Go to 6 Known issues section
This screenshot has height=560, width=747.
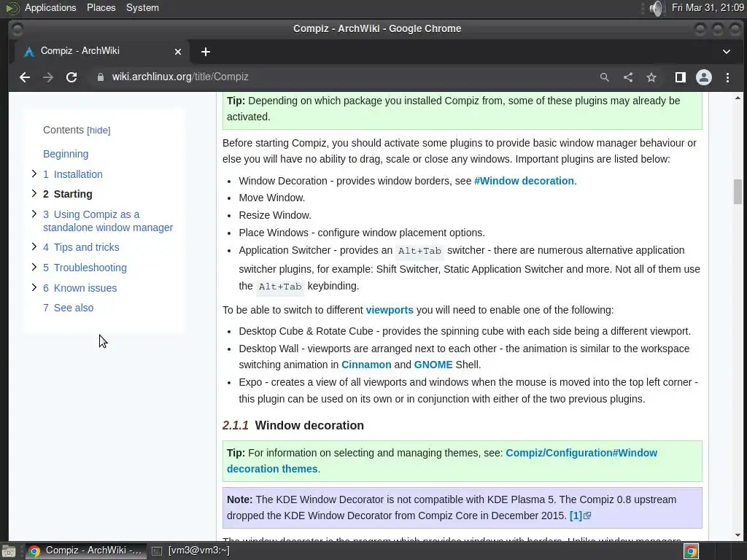coord(80,288)
